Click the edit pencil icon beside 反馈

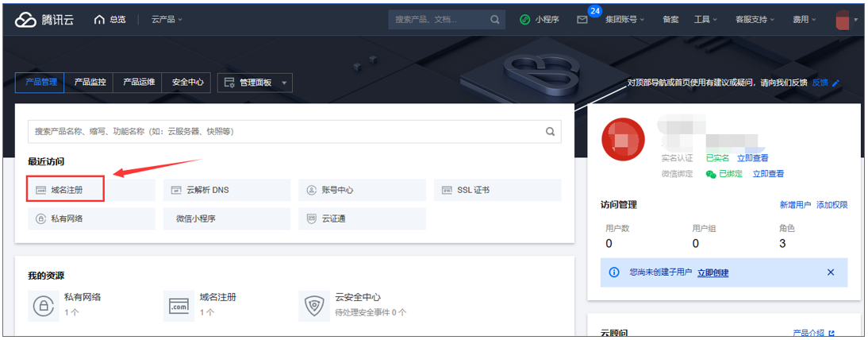[835, 83]
